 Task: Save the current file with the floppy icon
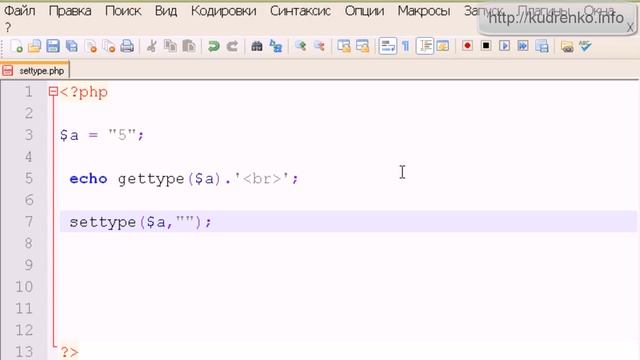point(53,46)
